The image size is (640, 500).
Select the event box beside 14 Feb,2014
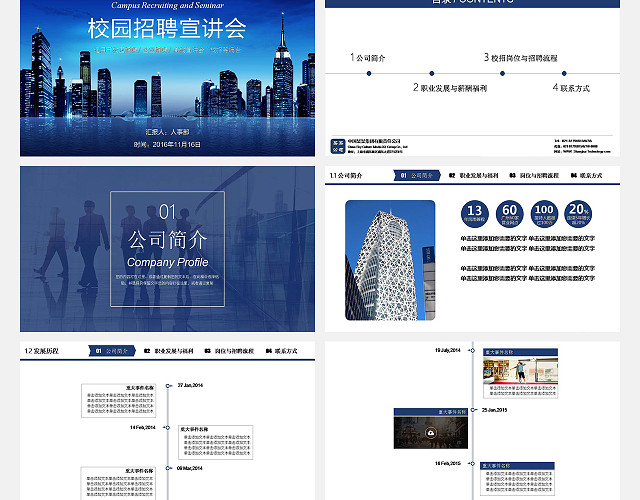pos(216,442)
